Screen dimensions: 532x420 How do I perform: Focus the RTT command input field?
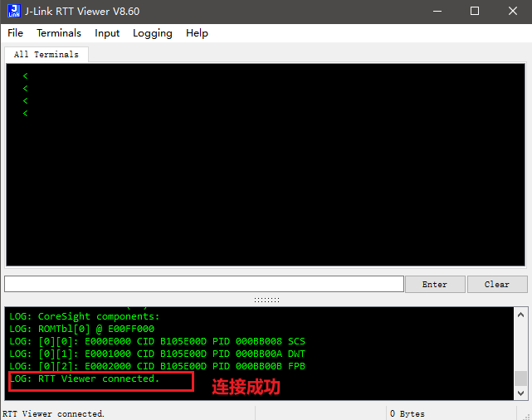pyautogui.click(x=204, y=284)
